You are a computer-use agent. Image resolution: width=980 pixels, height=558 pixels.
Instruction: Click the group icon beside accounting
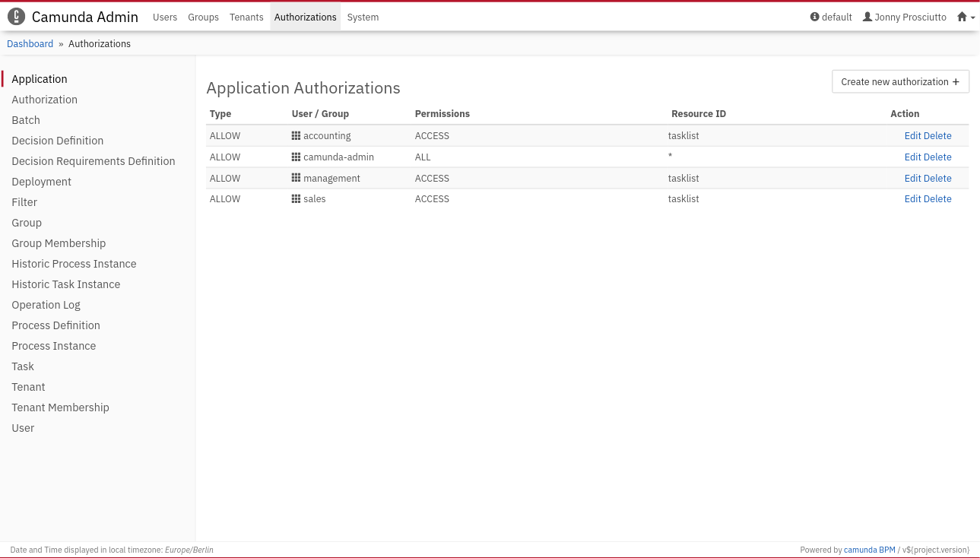point(297,135)
